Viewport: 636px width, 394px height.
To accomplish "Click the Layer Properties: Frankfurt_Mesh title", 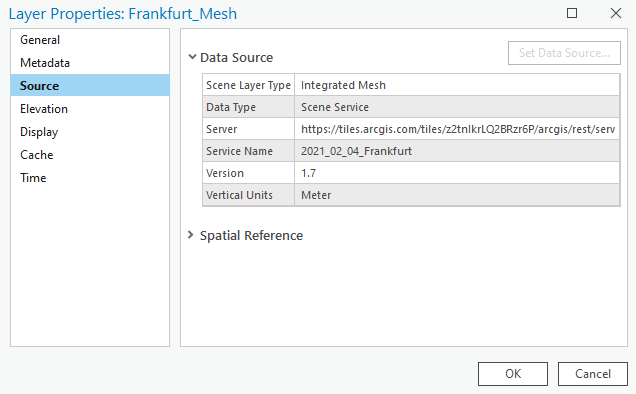I will [x=123, y=14].
